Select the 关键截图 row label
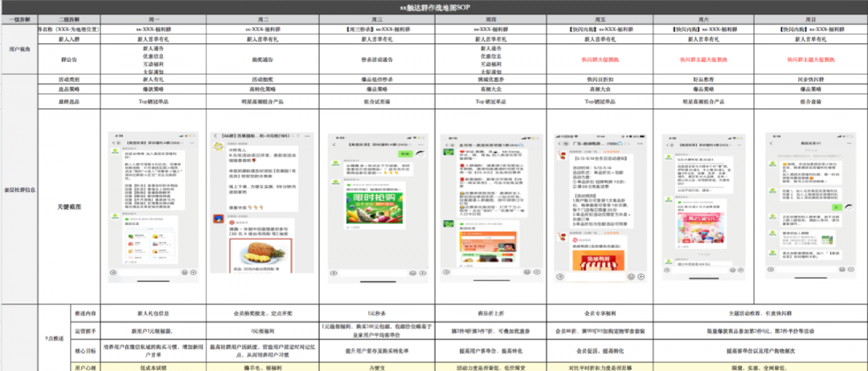868x371 pixels. [x=68, y=206]
